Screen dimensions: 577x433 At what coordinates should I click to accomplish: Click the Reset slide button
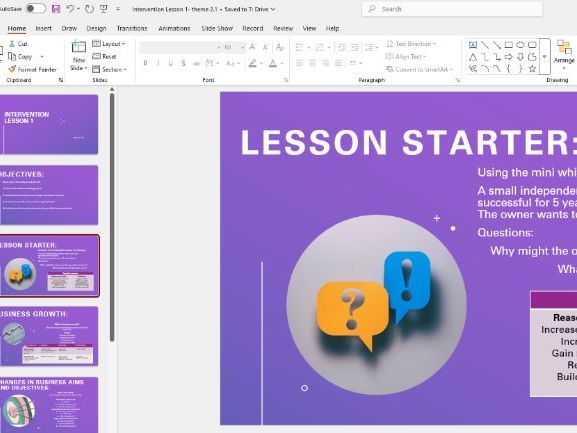(x=104, y=56)
